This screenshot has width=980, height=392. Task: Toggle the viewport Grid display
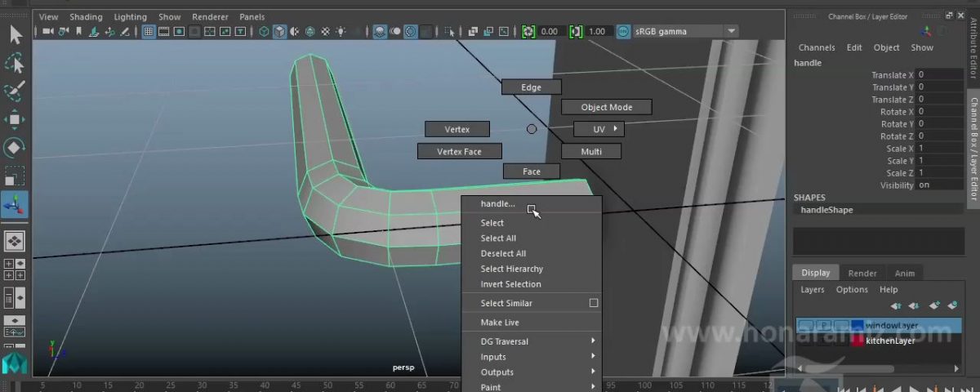coord(149,32)
